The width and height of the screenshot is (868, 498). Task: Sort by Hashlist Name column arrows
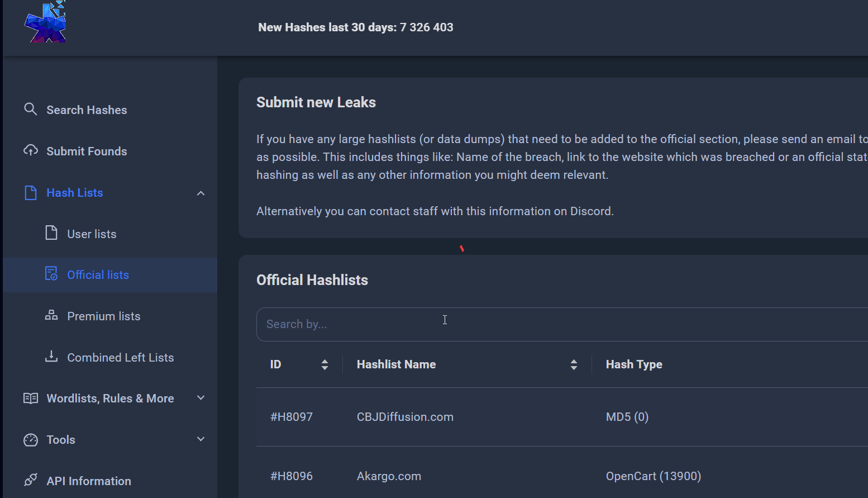(x=574, y=365)
